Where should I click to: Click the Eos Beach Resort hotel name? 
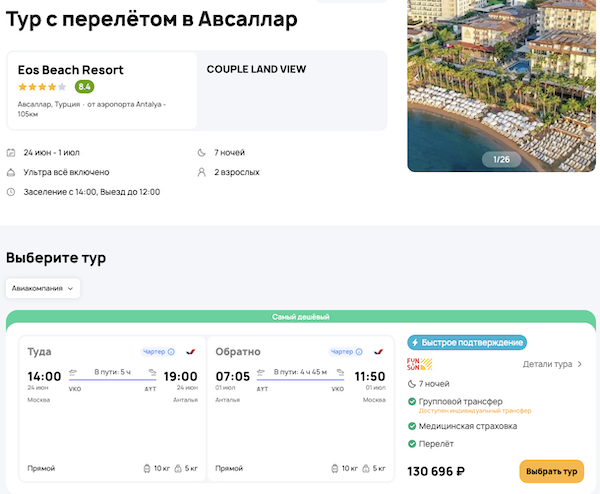[x=71, y=70]
